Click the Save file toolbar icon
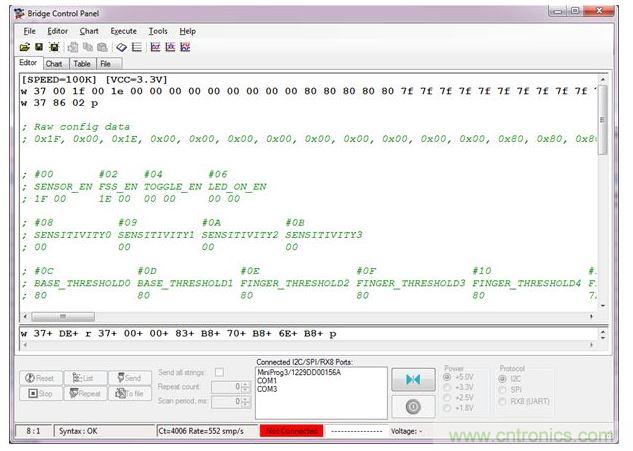The height and width of the screenshot is (451, 633). (x=39, y=47)
